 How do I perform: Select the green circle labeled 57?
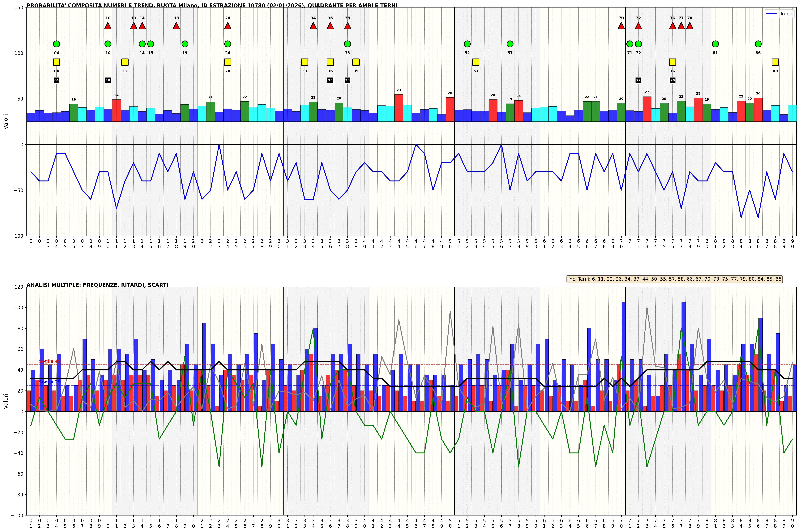pyautogui.click(x=510, y=44)
